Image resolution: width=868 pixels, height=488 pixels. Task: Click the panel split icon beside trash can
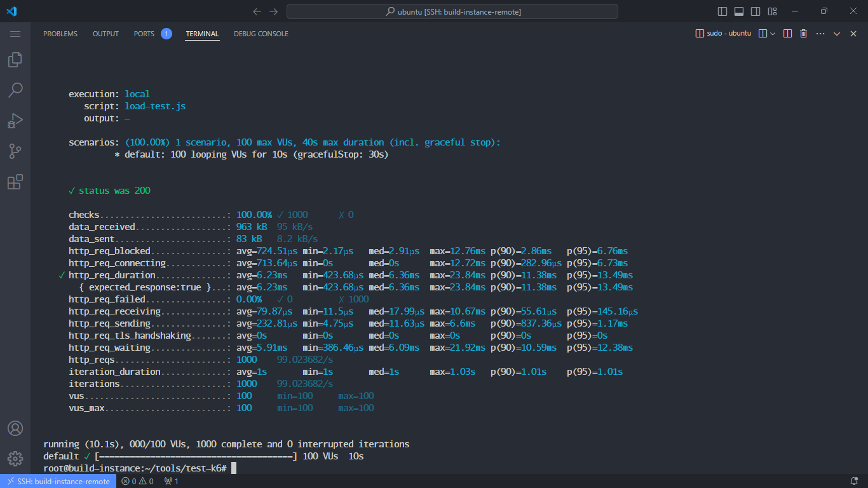(787, 34)
